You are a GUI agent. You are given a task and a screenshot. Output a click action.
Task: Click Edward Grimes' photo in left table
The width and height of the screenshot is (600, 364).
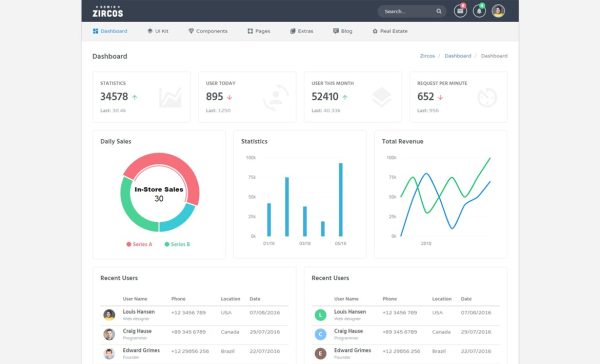tap(109, 353)
